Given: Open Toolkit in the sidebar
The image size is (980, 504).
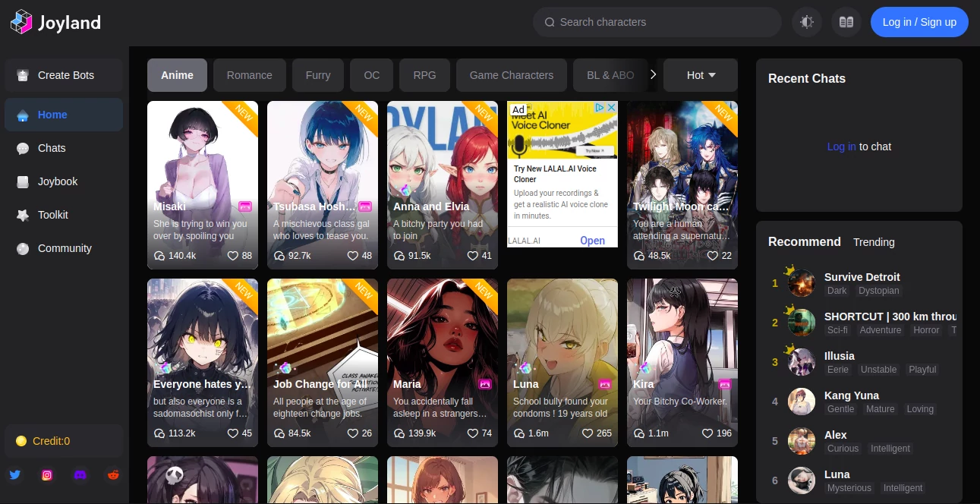Looking at the screenshot, I should [x=53, y=215].
